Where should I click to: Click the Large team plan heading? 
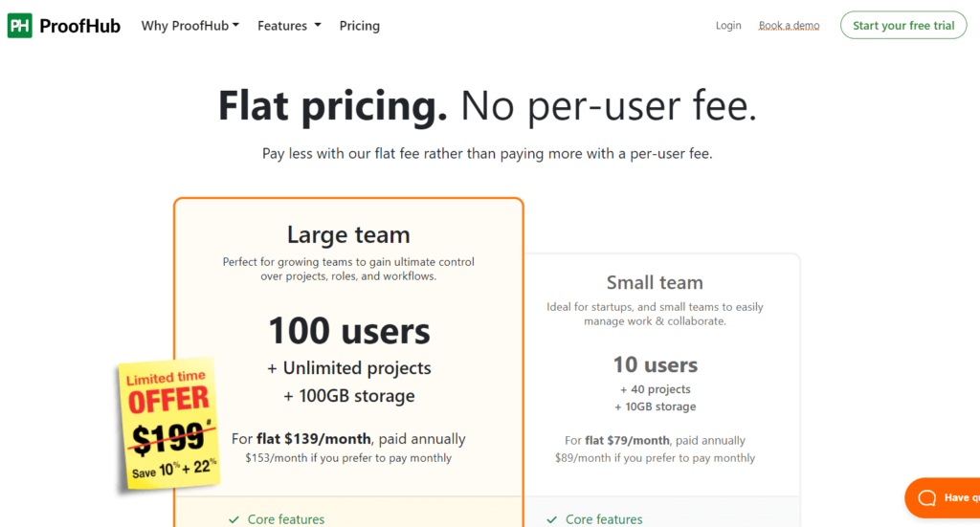(x=348, y=234)
